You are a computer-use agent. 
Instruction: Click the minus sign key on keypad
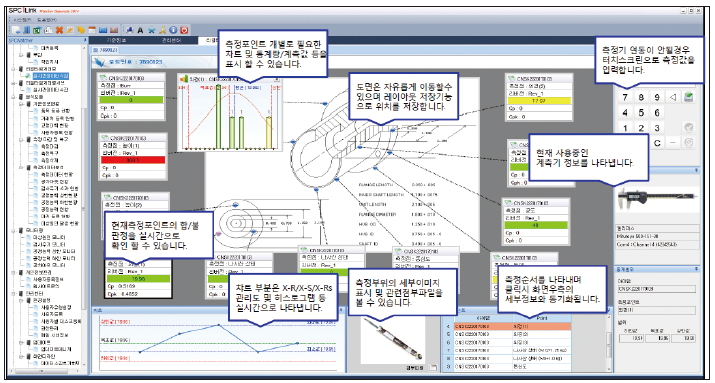tap(673, 143)
